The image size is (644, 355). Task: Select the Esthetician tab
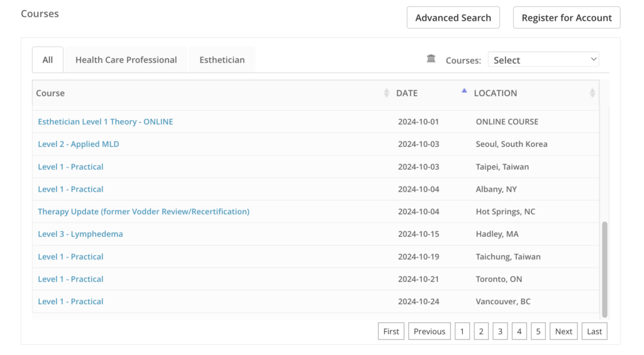pyautogui.click(x=222, y=60)
